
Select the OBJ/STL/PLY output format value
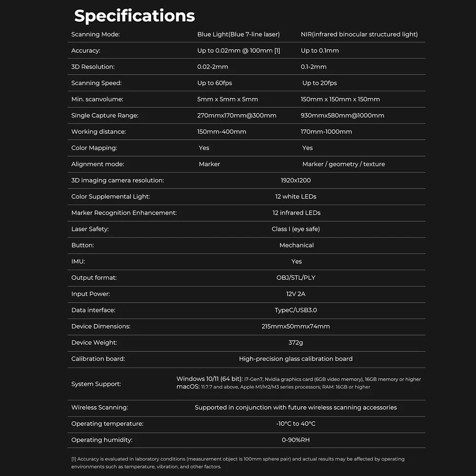[296, 278]
